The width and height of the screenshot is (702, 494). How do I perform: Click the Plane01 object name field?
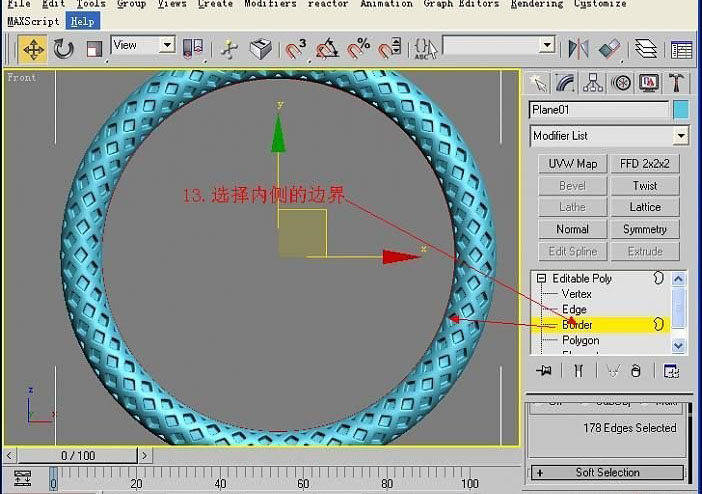pyautogui.click(x=599, y=110)
